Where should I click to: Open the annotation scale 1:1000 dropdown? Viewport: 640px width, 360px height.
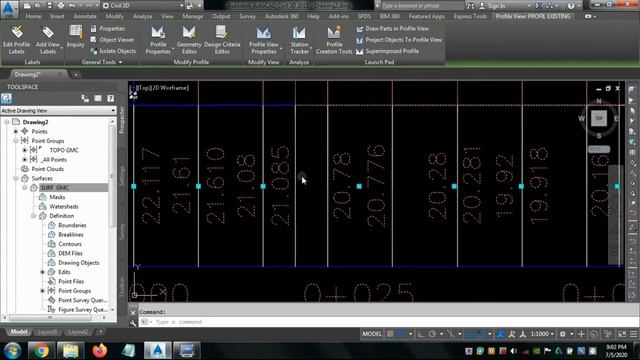pyautogui.click(x=542, y=334)
